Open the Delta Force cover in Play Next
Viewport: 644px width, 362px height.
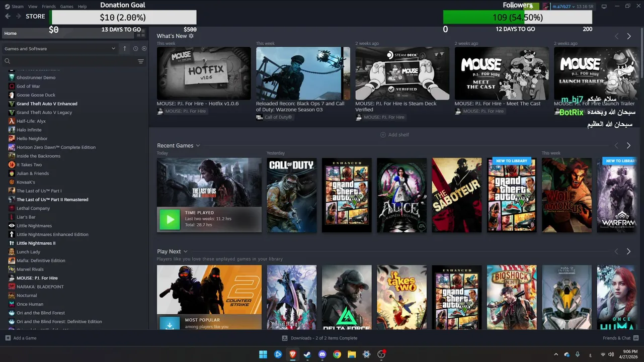pos(347,297)
